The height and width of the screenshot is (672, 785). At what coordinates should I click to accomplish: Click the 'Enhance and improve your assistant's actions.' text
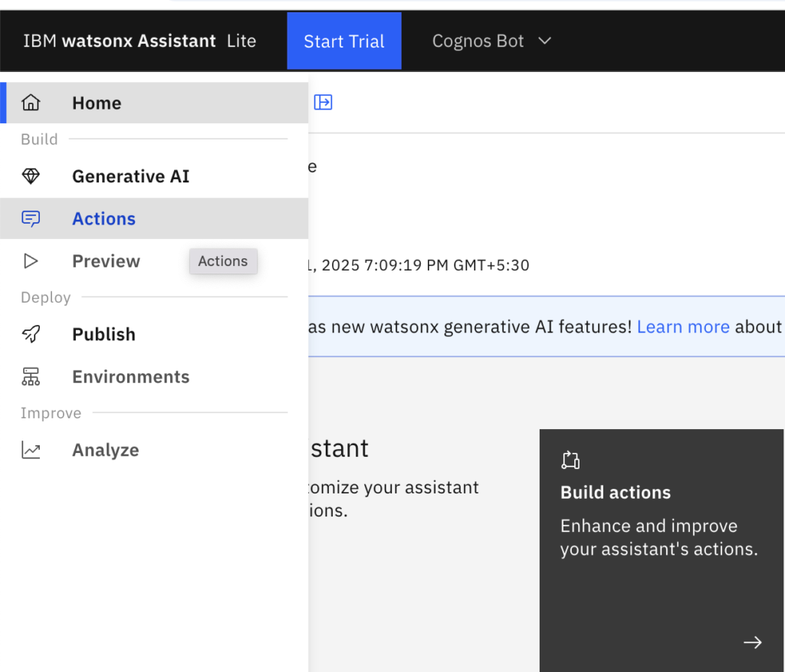click(659, 537)
